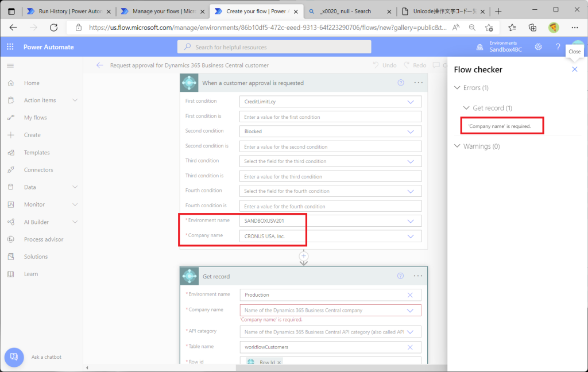Go back using the flow title arrow
Image resolution: width=588 pixels, height=372 pixels.
pyautogui.click(x=99, y=65)
